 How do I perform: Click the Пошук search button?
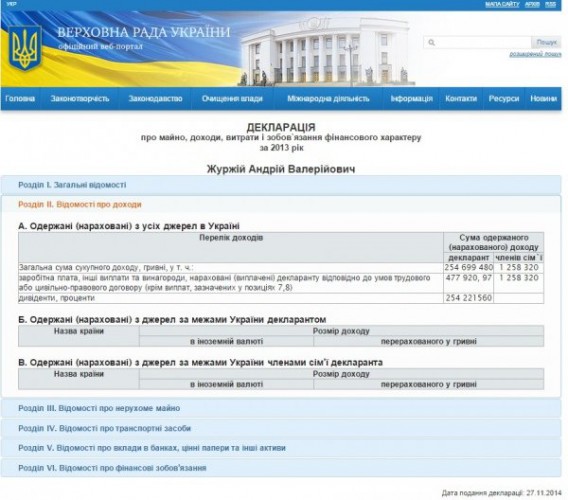[x=546, y=42]
